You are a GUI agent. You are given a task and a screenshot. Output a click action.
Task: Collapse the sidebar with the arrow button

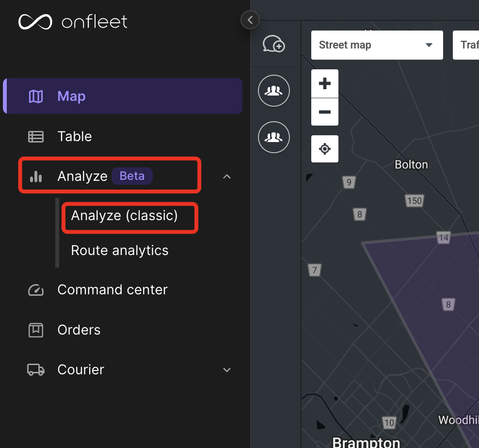click(x=250, y=20)
